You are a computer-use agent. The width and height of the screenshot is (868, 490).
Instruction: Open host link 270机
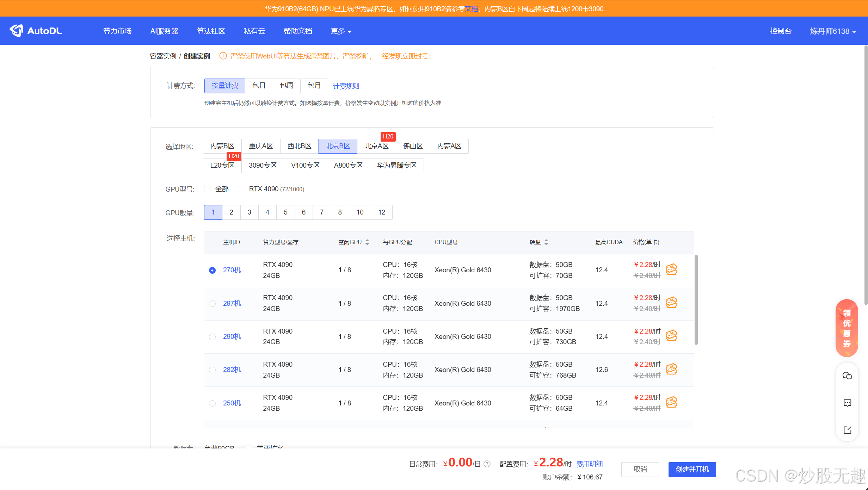pos(232,270)
